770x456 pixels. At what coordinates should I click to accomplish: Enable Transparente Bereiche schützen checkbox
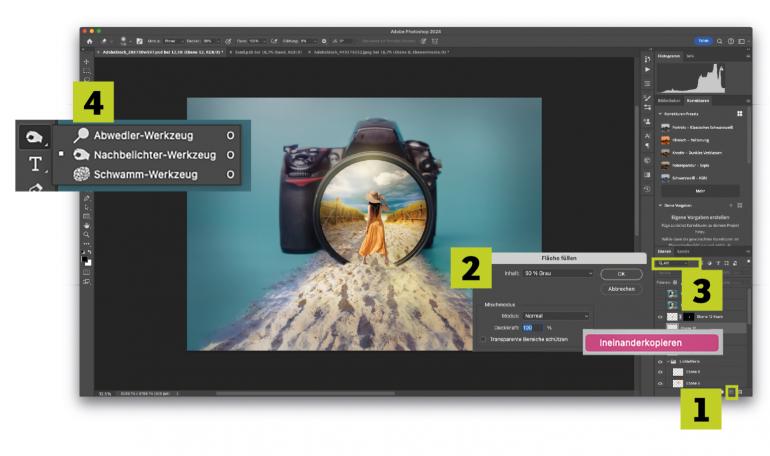click(x=484, y=339)
